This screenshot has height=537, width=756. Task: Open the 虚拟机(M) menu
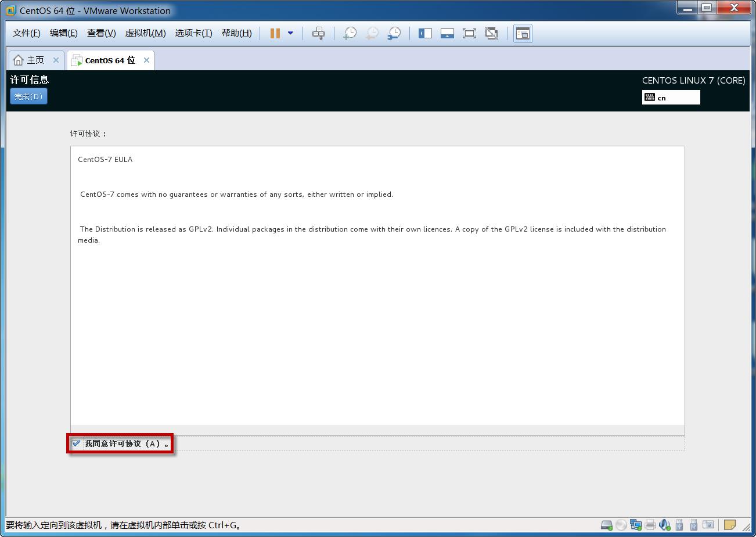click(146, 33)
